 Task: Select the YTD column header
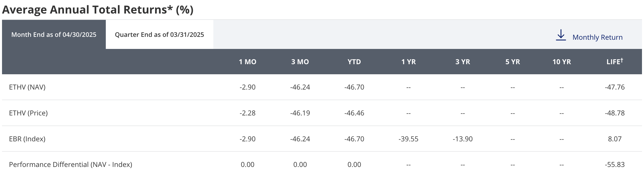click(354, 62)
